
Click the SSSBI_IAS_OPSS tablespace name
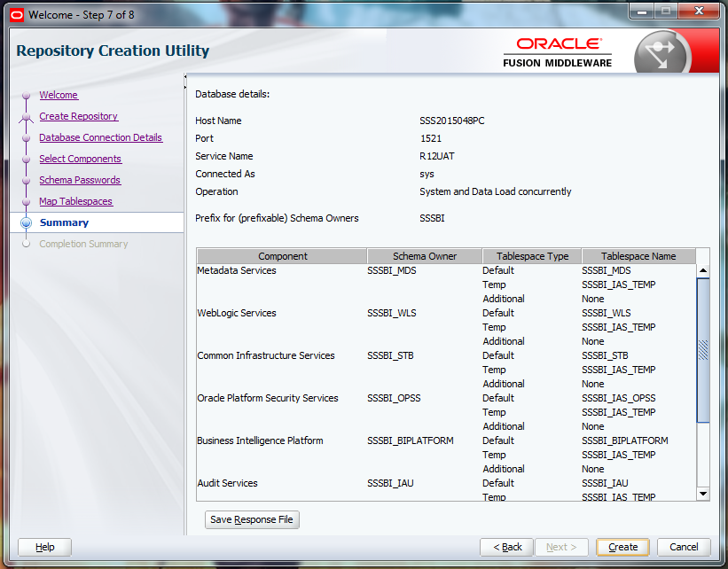coord(618,398)
